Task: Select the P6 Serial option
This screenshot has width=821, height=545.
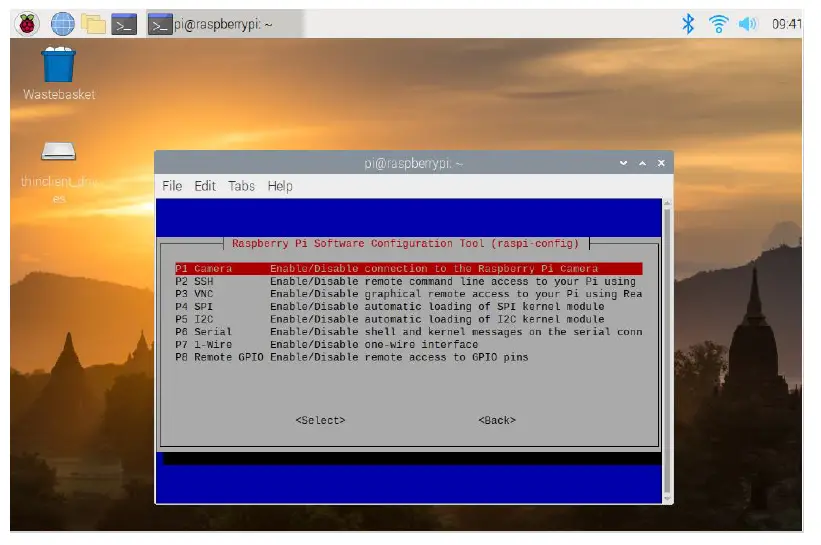Action: pyautogui.click(x=408, y=331)
